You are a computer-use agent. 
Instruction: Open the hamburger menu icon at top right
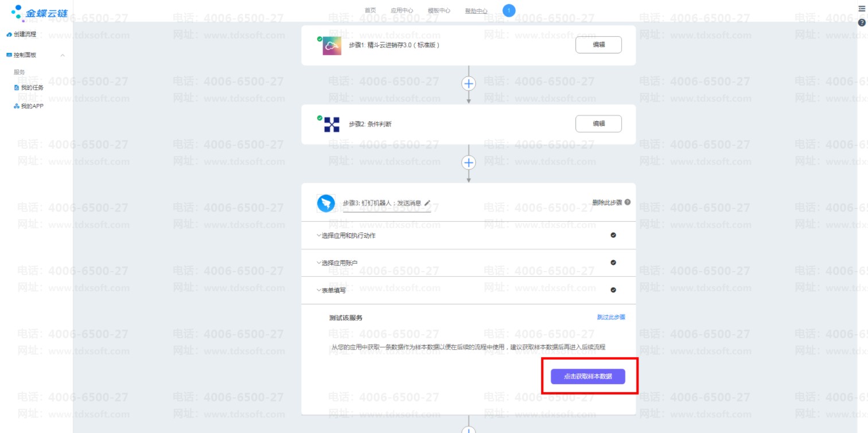(x=861, y=9)
